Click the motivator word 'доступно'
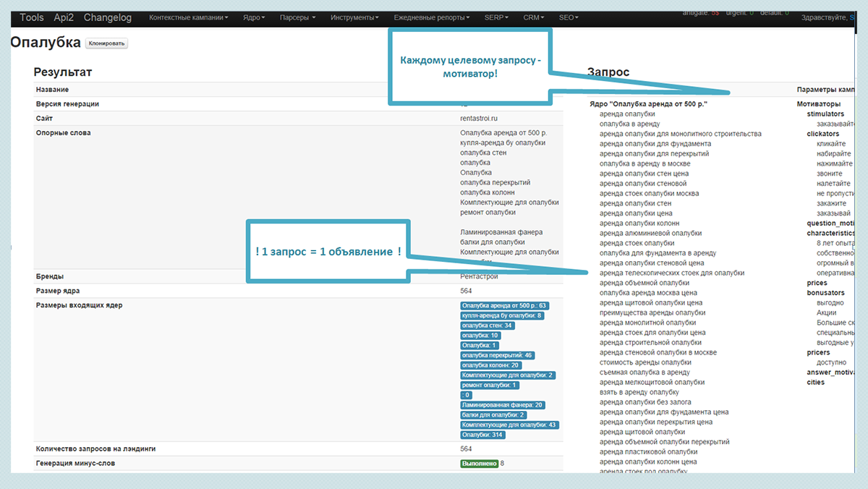This screenshot has height=489, width=868. tap(831, 362)
